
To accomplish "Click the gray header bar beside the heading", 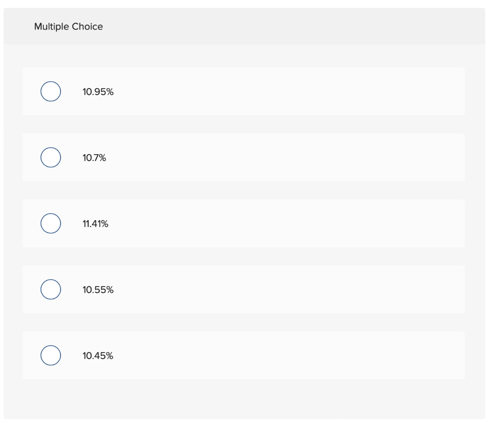I will (295, 27).
